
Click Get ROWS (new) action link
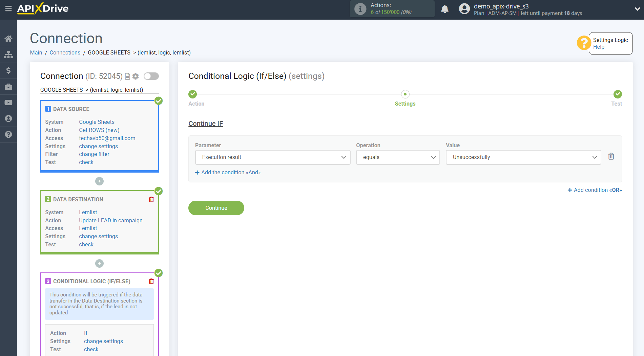point(99,130)
